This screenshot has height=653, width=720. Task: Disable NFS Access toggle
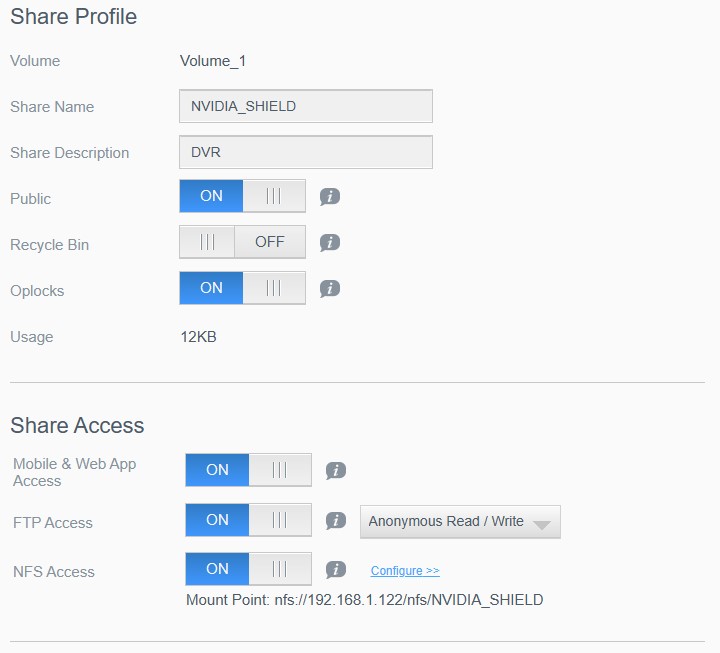tap(248, 569)
